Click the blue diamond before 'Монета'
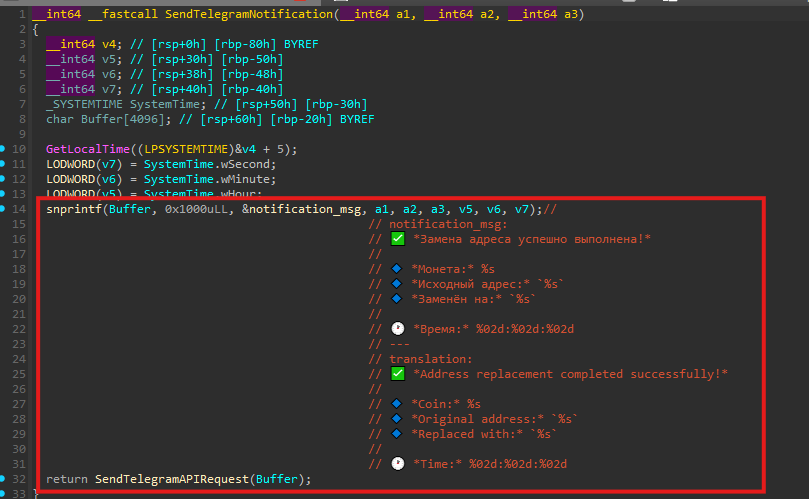Image resolution: width=809 pixels, height=499 pixels. [x=397, y=269]
